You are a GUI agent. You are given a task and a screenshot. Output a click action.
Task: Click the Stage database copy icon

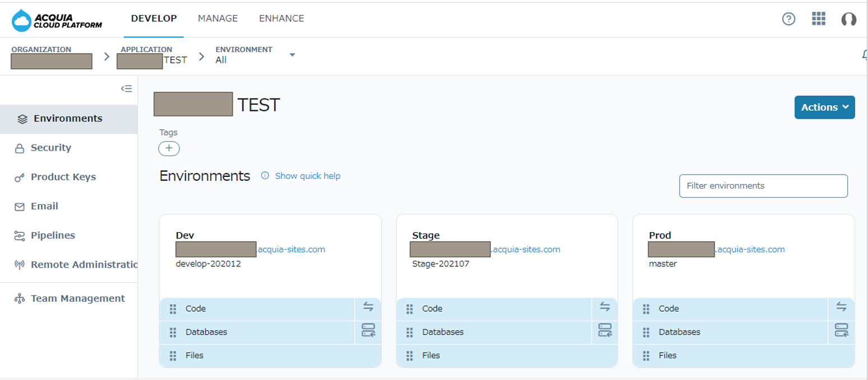605,330
